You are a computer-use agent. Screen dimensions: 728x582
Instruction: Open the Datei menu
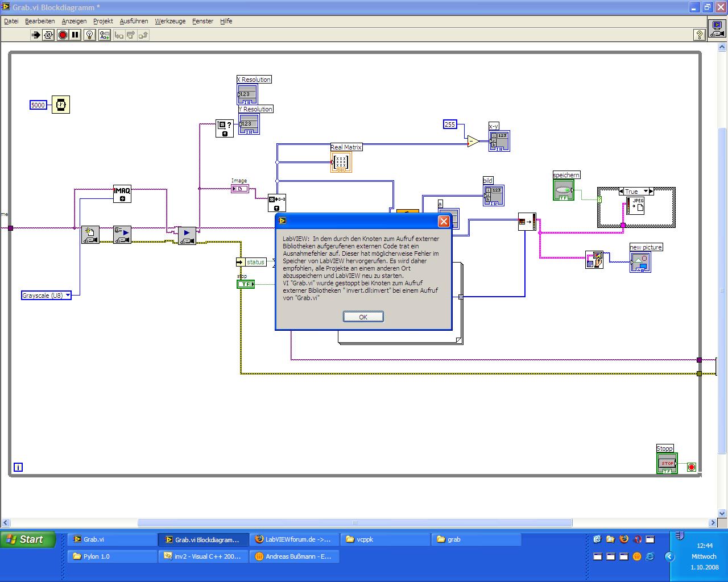pyautogui.click(x=11, y=21)
